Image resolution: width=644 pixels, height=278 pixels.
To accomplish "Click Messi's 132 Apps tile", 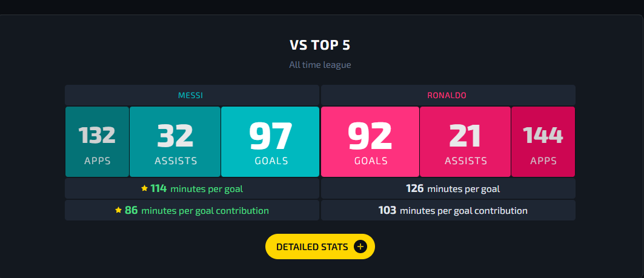I will [x=98, y=142].
